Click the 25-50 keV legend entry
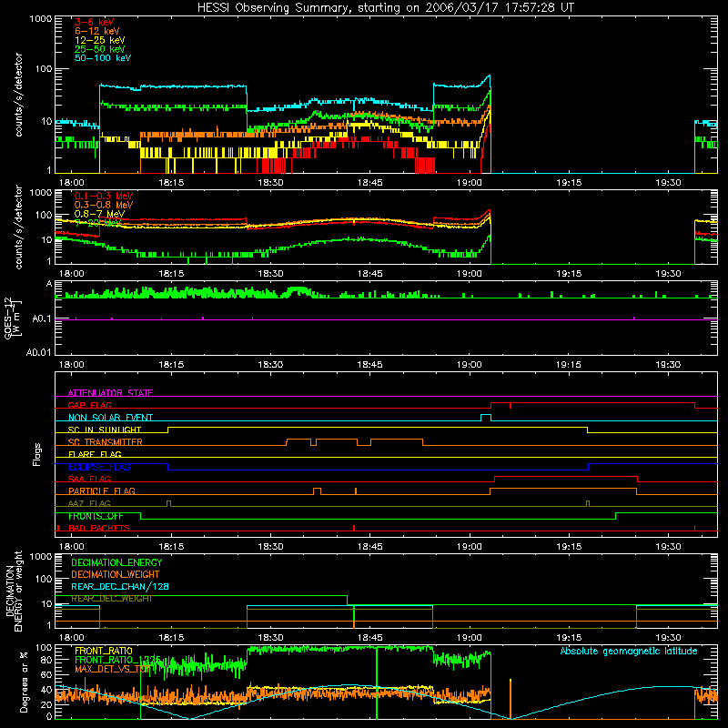728x728 pixels. coord(100,49)
